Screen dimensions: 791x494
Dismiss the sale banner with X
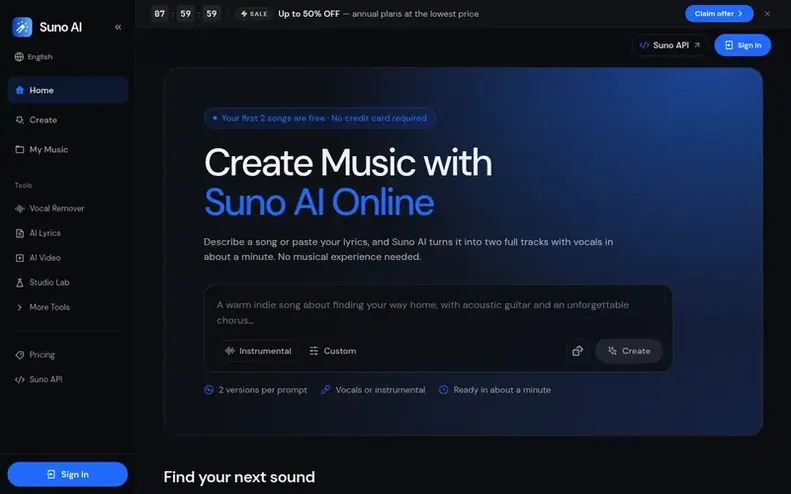767,14
